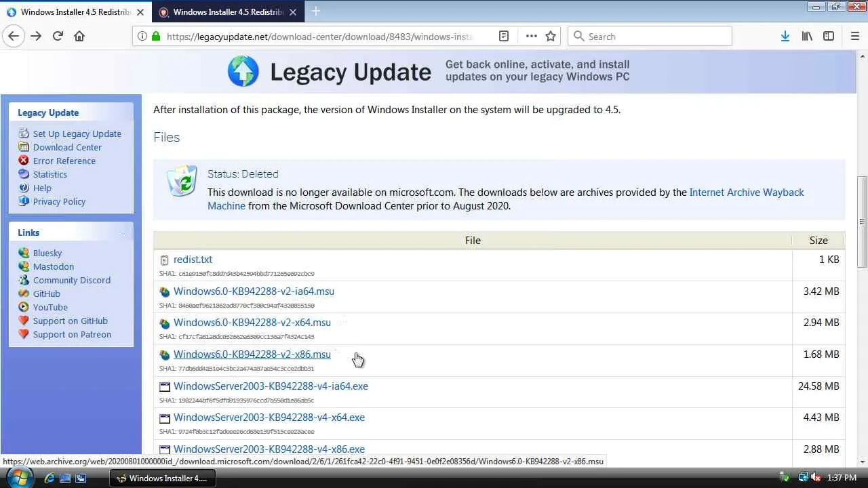Download WindowsServer2003-KB942288-v4-x64.exe
The image size is (868, 488).
pyautogui.click(x=269, y=418)
